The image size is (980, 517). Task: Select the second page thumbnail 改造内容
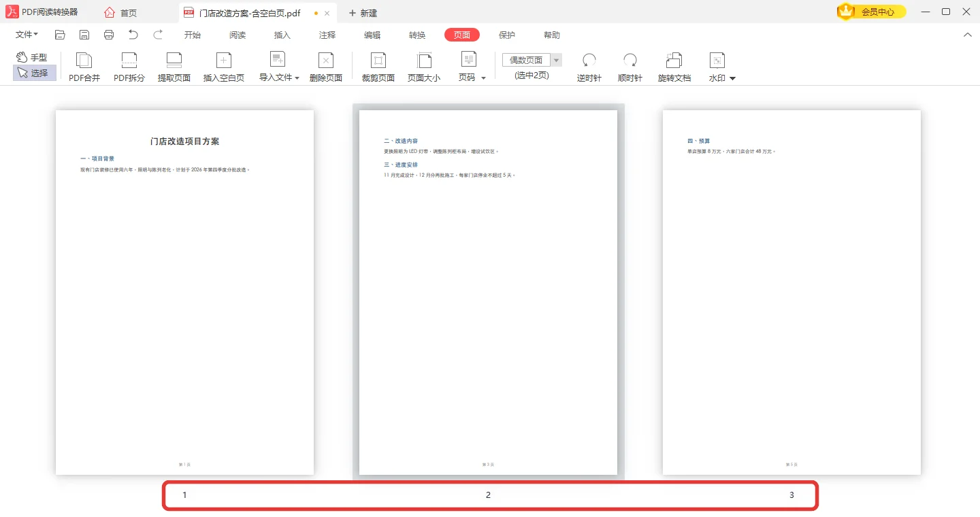pos(488,293)
